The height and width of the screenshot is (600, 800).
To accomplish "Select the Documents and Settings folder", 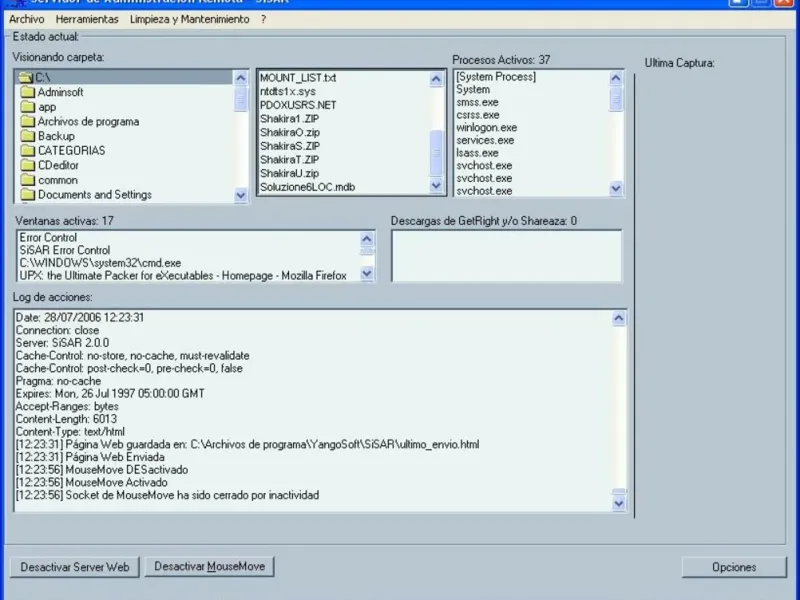I will point(87,195).
